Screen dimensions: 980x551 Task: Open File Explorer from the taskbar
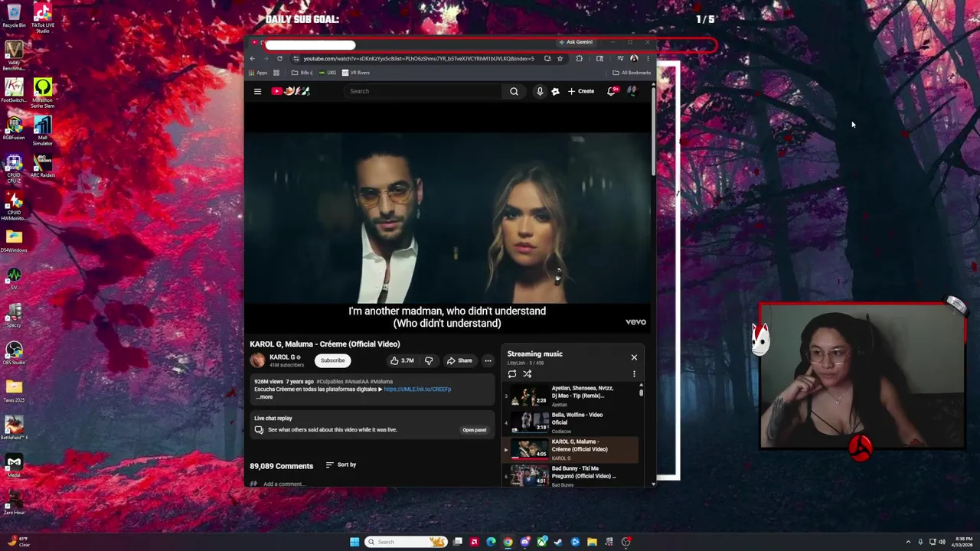point(592,542)
